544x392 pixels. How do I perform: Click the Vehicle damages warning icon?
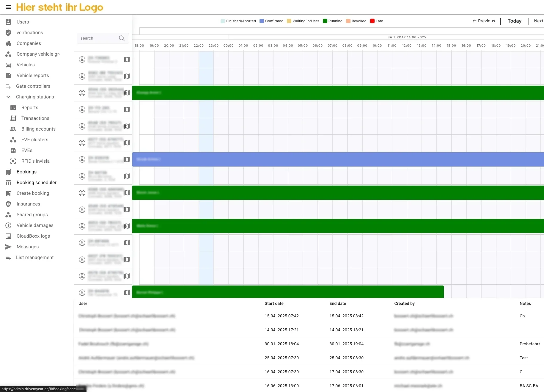point(8,225)
